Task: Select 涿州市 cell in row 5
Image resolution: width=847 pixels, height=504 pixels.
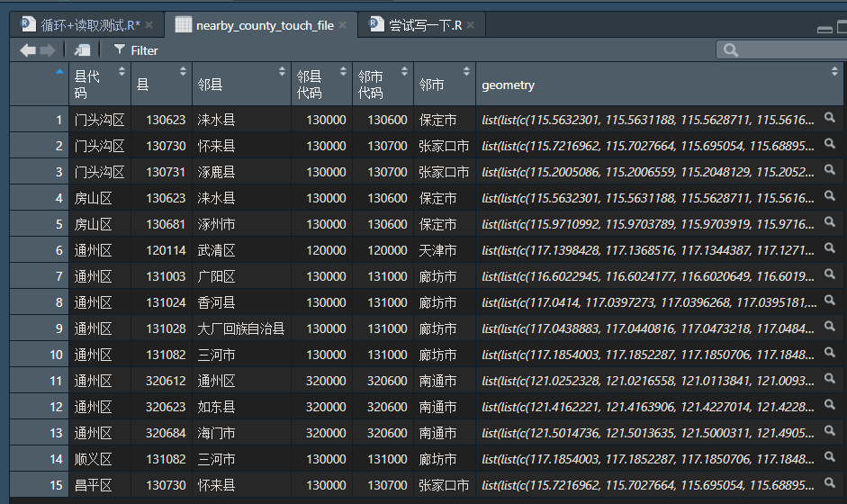Action: [242, 224]
